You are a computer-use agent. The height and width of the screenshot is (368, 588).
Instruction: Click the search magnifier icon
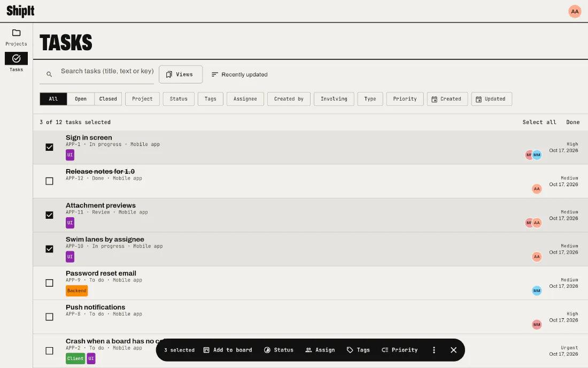(x=49, y=74)
